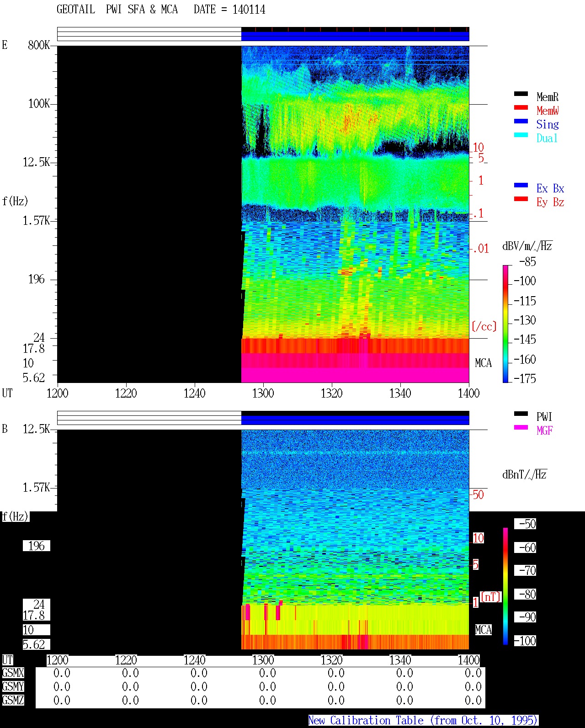This screenshot has width=585, height=728.
Task: Click the electric field color scale bar
Action: click(x=505, y=324)
